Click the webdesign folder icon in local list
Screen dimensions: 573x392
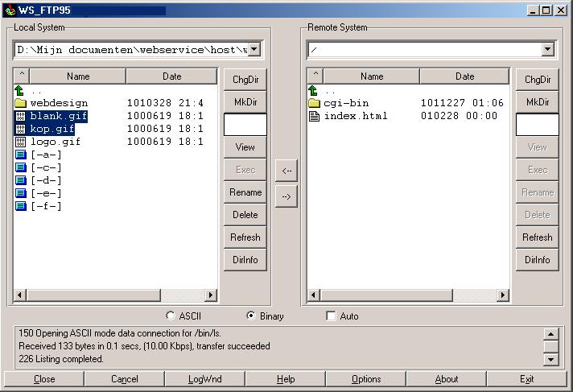[20, 103]
